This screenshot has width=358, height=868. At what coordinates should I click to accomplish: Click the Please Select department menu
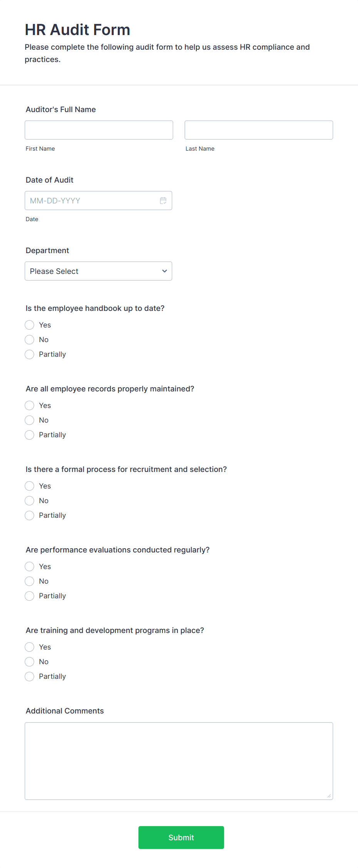pyautogui.click(x=98, y=271)
